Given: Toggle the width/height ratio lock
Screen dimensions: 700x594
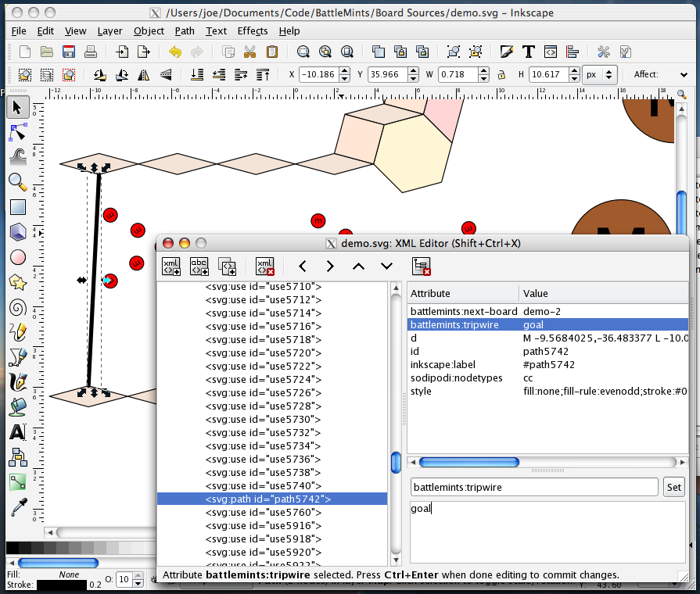Looking at the screenshot, I should 501,75.
